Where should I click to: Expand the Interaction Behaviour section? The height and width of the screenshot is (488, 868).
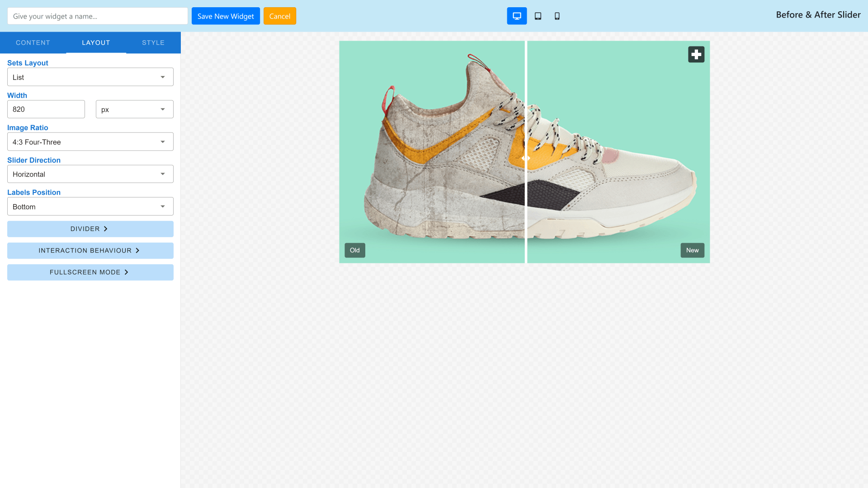pos(90,251)
